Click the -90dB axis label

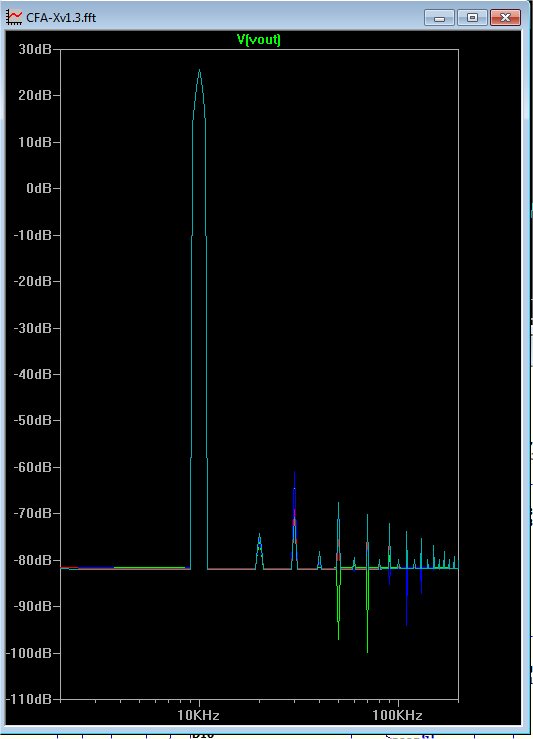[x=33, y=606]
